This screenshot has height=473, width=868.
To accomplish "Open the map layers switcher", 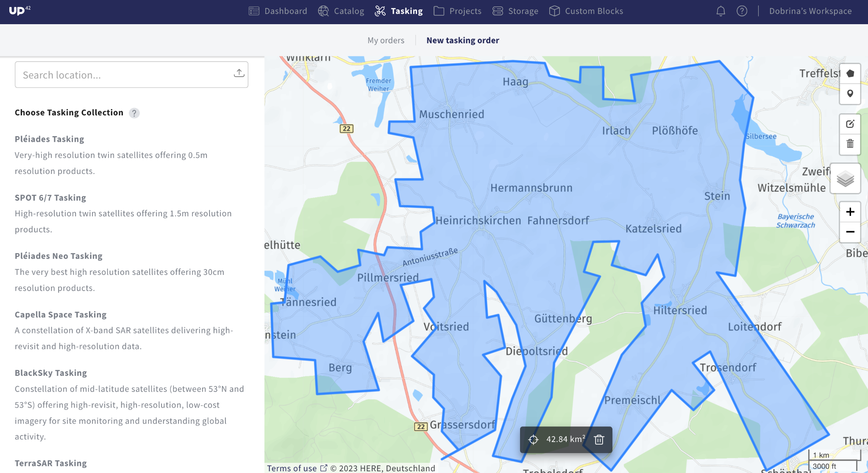I will click(846, 179).
